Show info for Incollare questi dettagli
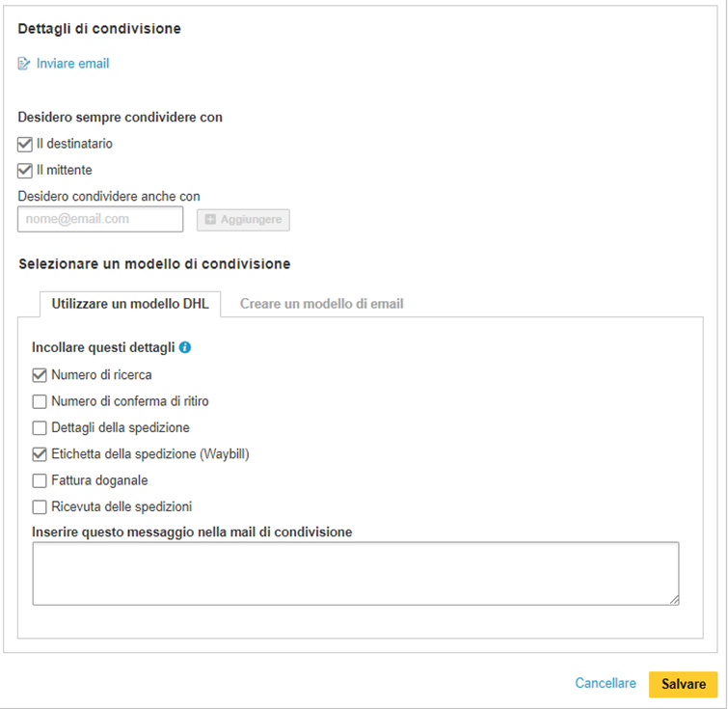Screen dimensions: 728x709 185,347
